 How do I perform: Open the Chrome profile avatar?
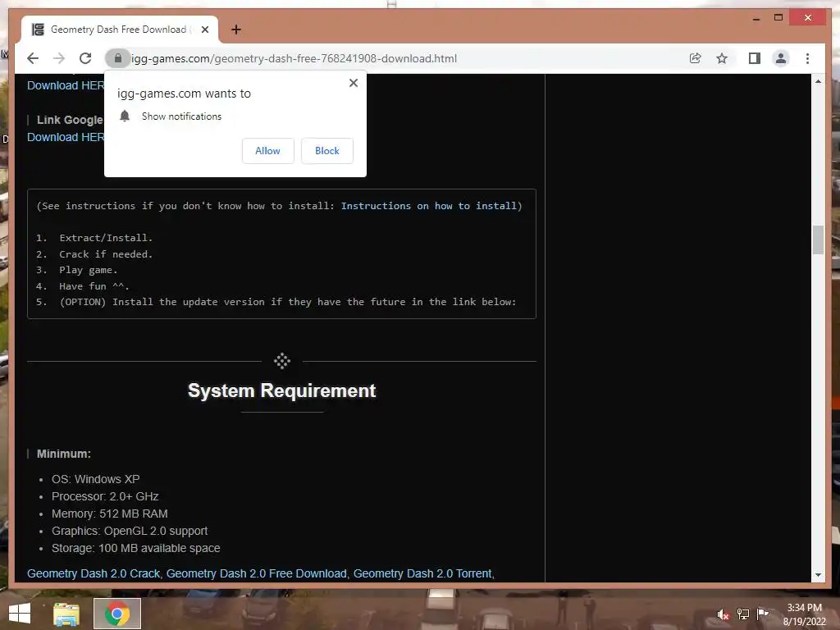(x=781, y=58)
